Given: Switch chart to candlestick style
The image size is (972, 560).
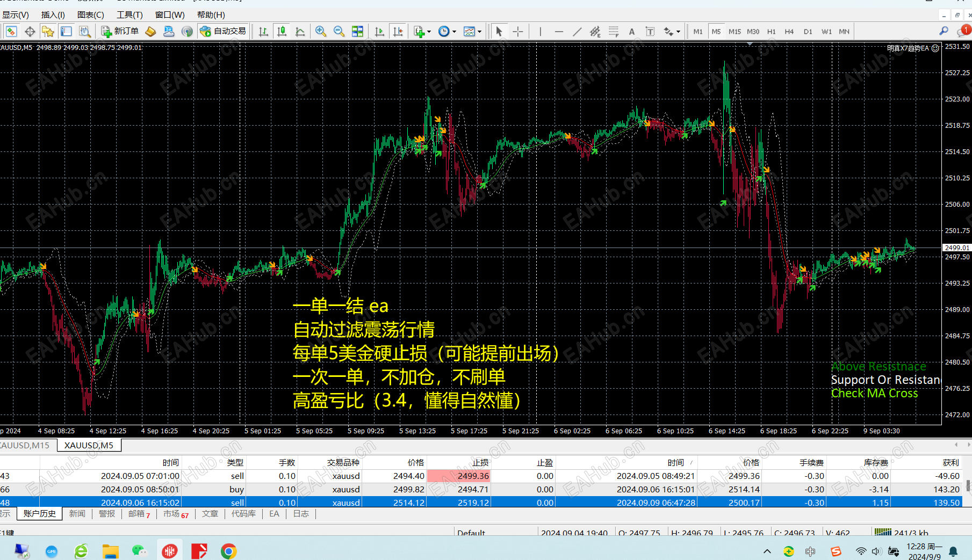Looking at the screenshot, I should [282, 32].
